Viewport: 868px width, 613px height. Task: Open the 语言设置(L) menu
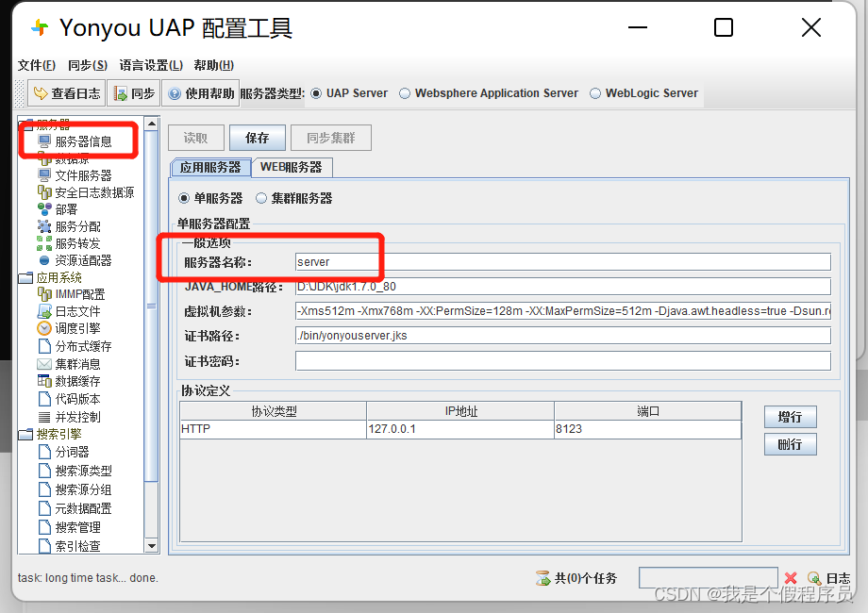pos(151,65)
